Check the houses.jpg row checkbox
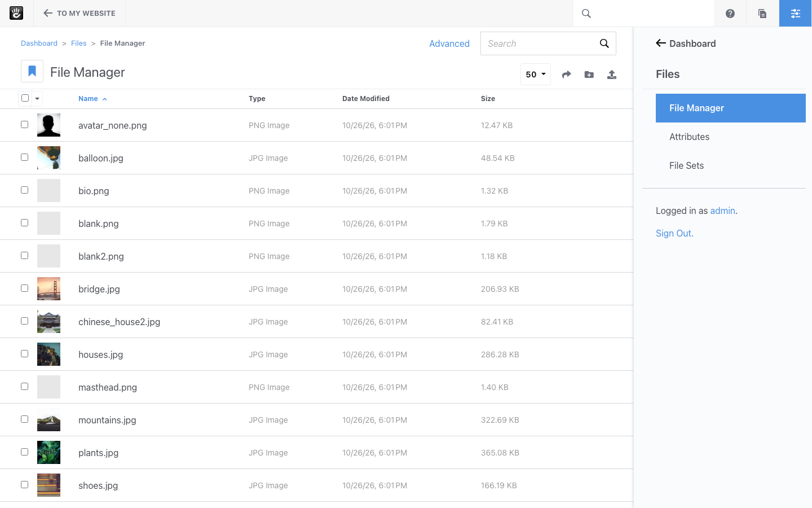Screen dimensions: 812x508 point(24,354)
